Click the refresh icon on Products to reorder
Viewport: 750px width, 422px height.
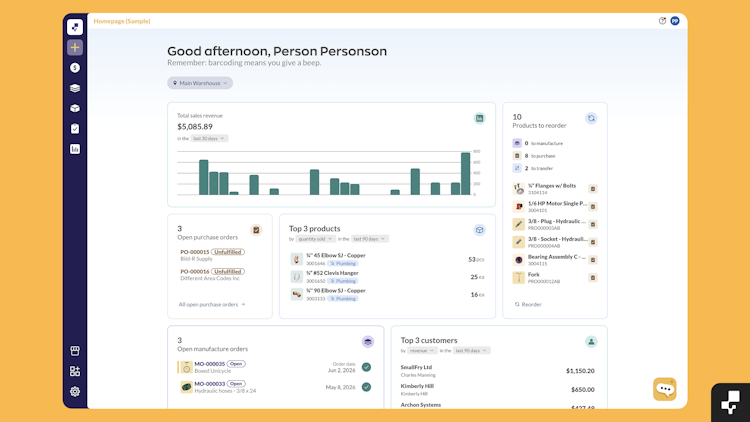click(x=591, y=118)
